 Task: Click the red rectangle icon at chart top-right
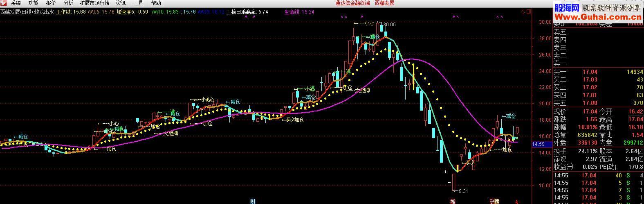click(529, 12)
